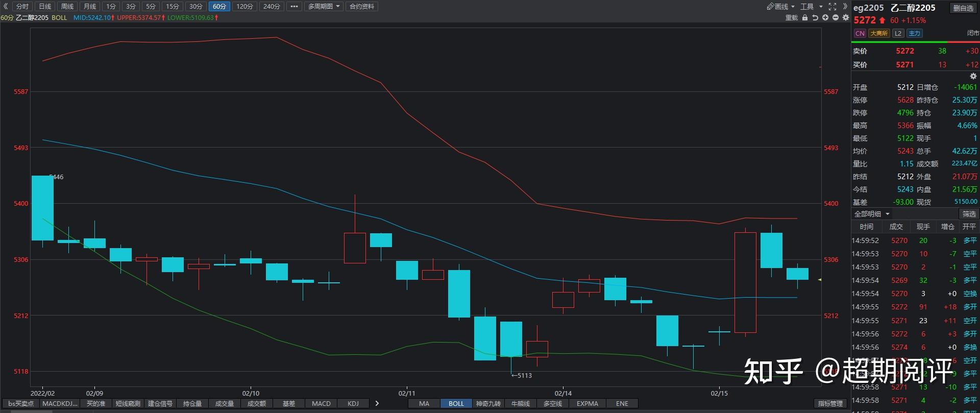Open more periods ellipsis button
This screenshot has width=980, height=413.
pyautogui.click(x=293, y=7)
